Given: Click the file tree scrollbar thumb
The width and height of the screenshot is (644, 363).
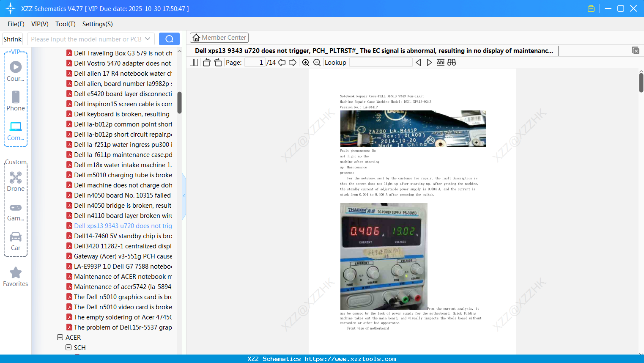Looking at the screenshot, I should (x=179, y=103).
